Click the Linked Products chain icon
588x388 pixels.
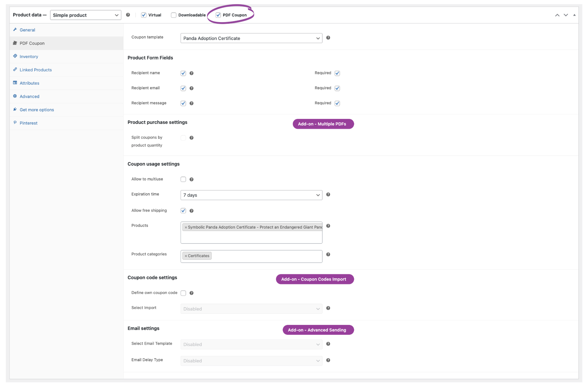15,69
